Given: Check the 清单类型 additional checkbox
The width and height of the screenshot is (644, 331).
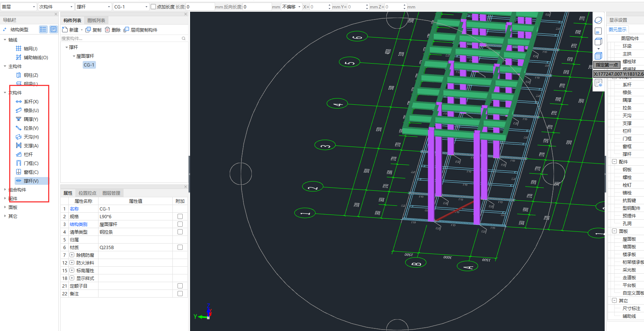Looking at the screenshot, I should pos(180,232).
